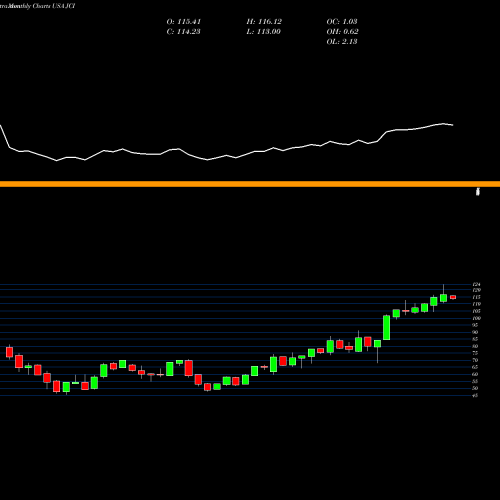Click the 115 price axis label
Image resolution: width=500 pixels, height=500 pixels.
[x=477, y=297]
